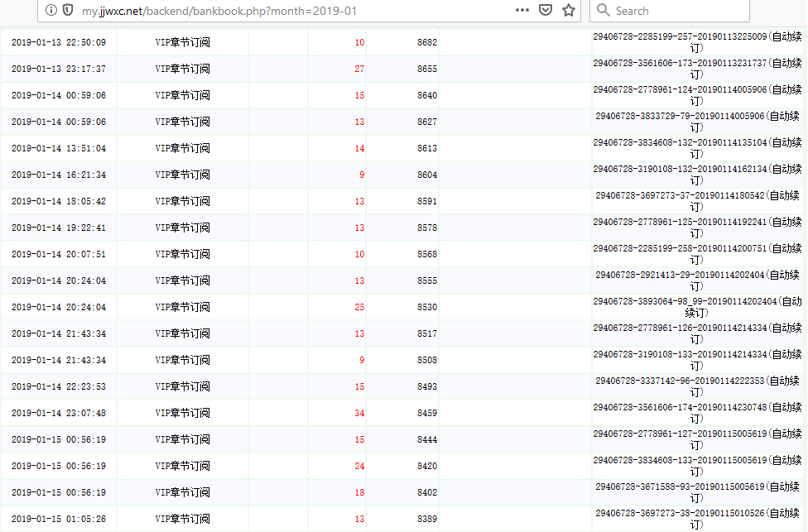
Task: Click red amount 18 in 8402 row
Action: click(359, 492)
